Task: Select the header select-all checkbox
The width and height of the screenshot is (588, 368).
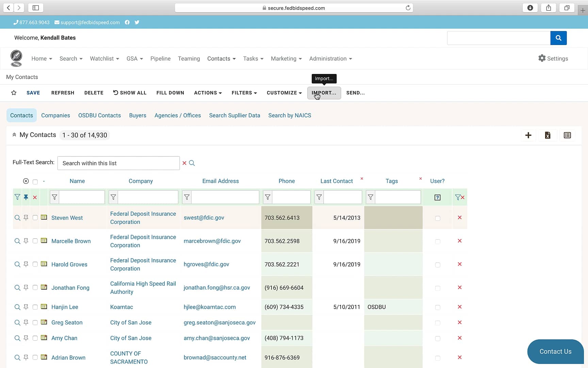Action: coord(35,181)
